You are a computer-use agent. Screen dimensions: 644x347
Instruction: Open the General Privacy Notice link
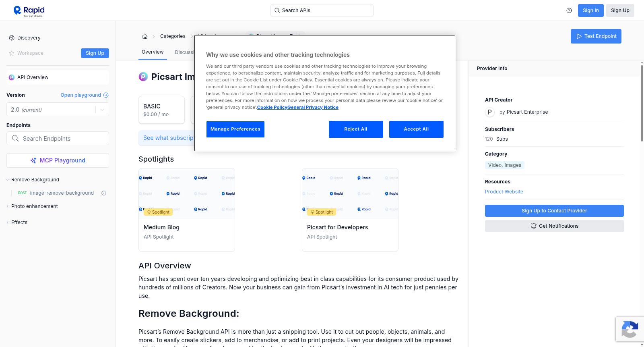(x=313, y=108)
